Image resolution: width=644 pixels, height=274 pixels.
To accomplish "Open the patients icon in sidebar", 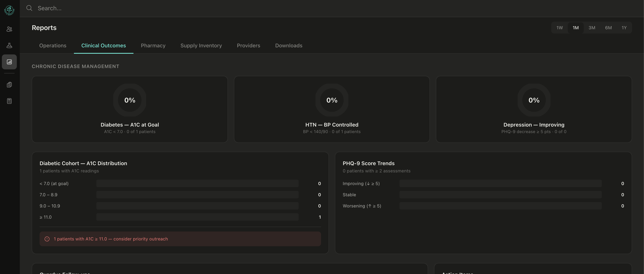I will [9, 29].
